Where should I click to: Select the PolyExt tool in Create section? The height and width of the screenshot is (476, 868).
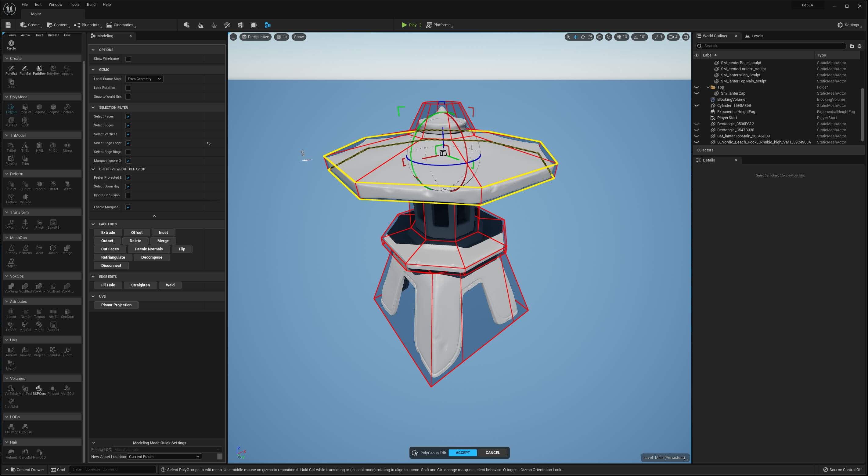coord(11,70)
